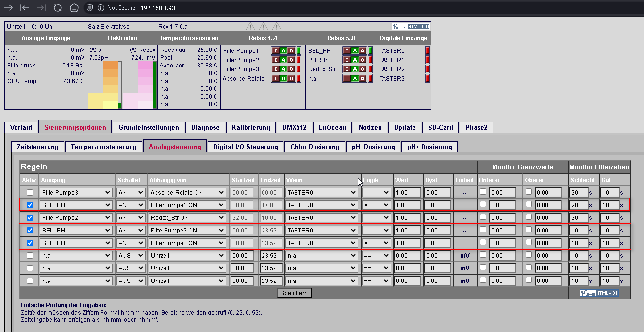The image size is (644, 332).
Task: Set Redox_Str relay to I
Action: (347, 69)
